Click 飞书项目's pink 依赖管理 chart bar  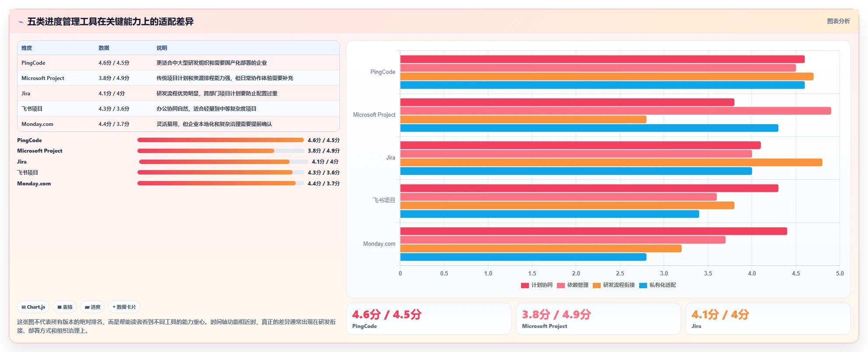coord(559,197)
